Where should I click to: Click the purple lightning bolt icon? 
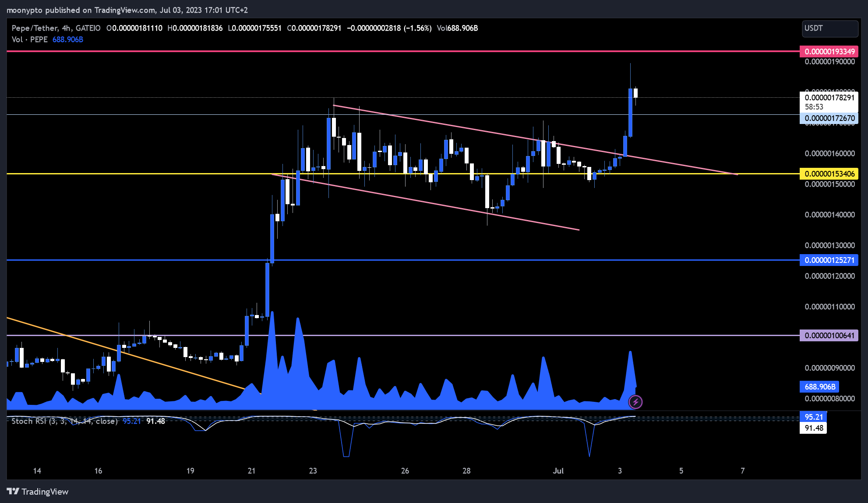coord(635,401)
